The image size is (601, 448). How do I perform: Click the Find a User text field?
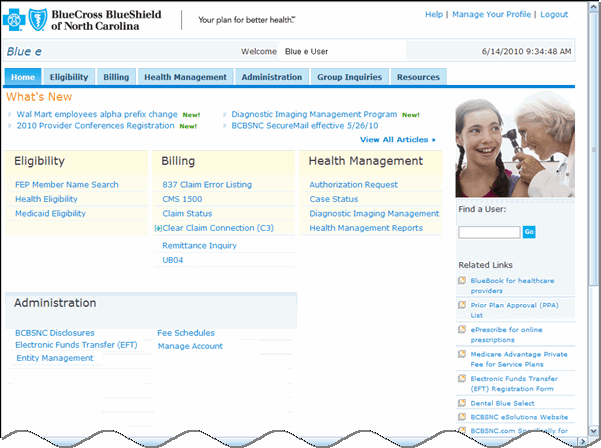pos(489,232)
